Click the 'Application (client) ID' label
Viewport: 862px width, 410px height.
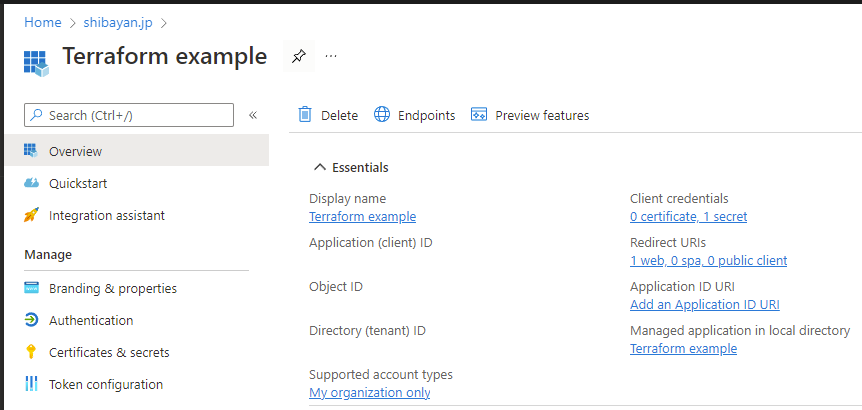371,242
